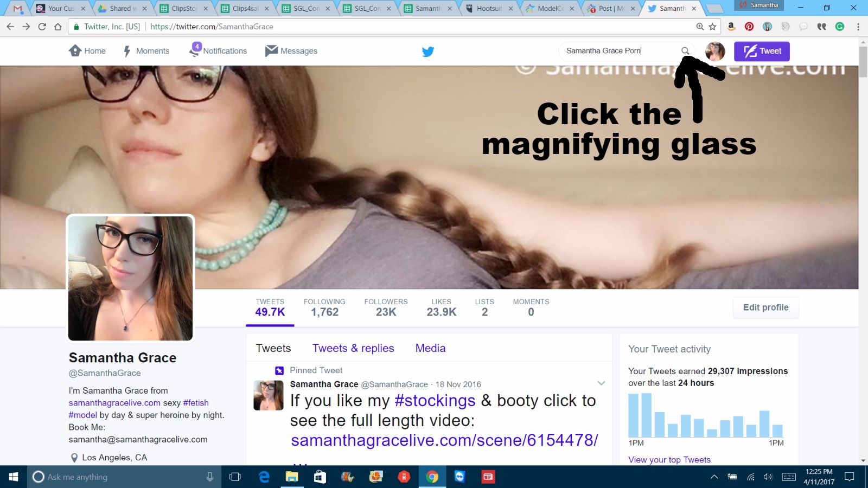Open the profile avatar menu in navbar
868x488 pixels.
point(715,52)
